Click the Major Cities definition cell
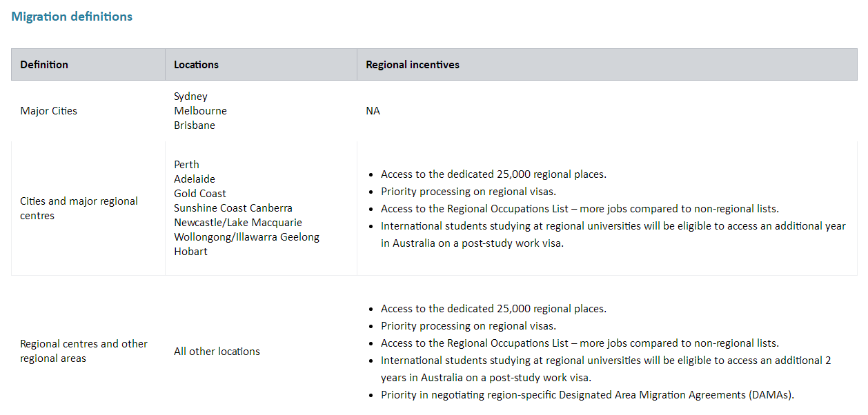 click(x=48, y=111)
